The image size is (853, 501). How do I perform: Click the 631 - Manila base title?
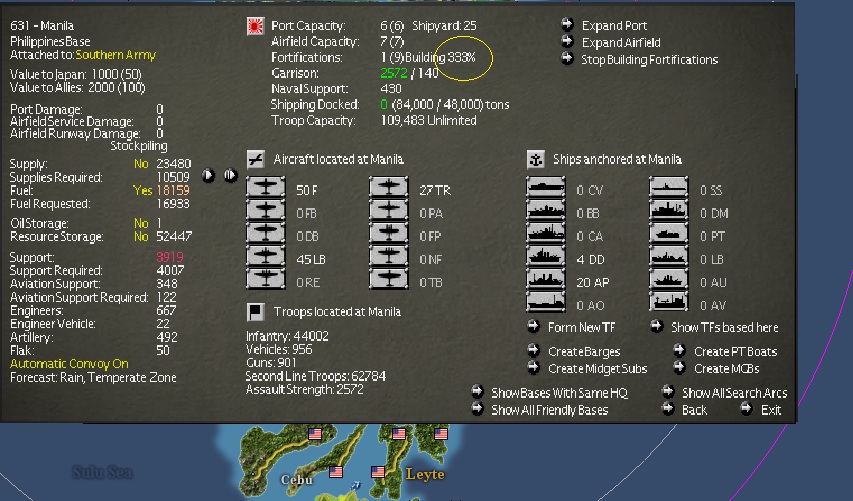click(x=42, y=26)
